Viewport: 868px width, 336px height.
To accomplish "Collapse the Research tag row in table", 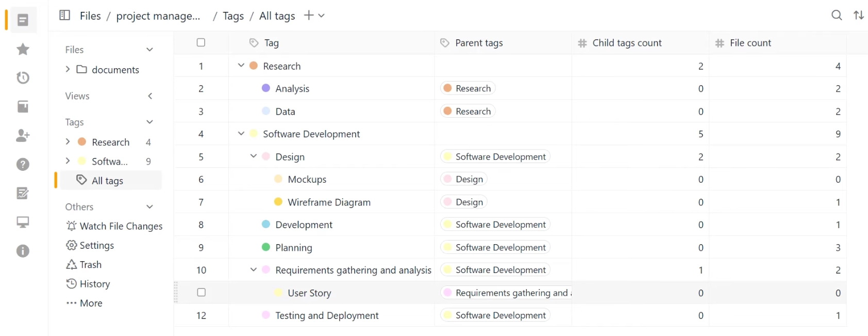I will [241, 66].
